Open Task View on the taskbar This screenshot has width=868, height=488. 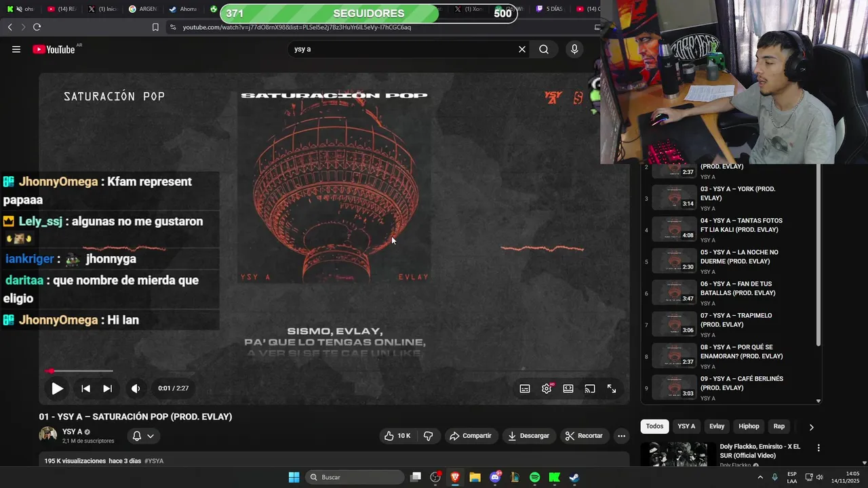416,477
